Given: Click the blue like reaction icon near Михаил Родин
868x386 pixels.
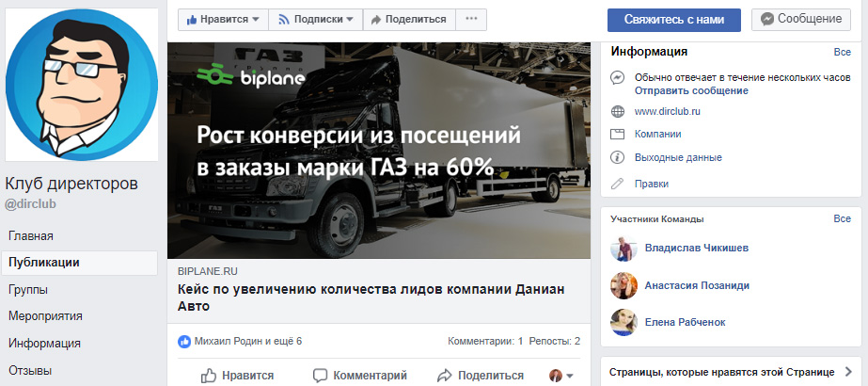Looking at the screenshot, I should coord(184,341).
